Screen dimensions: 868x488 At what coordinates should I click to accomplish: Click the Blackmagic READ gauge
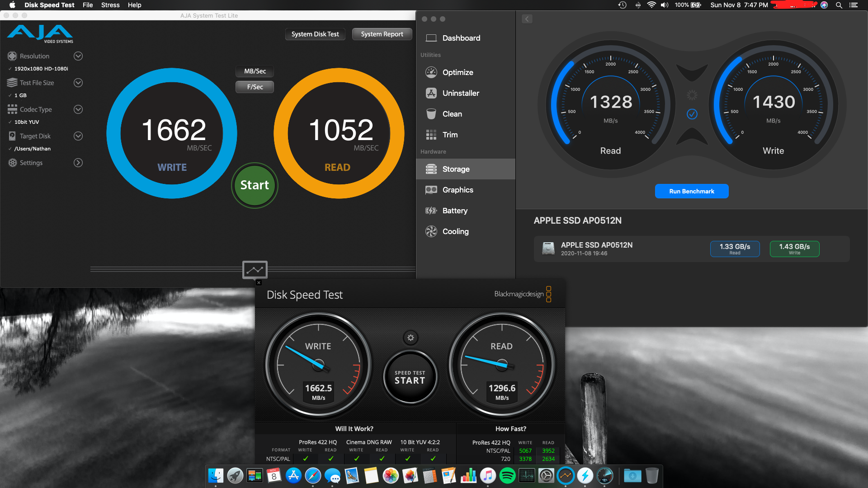click(x=502, y=365)
